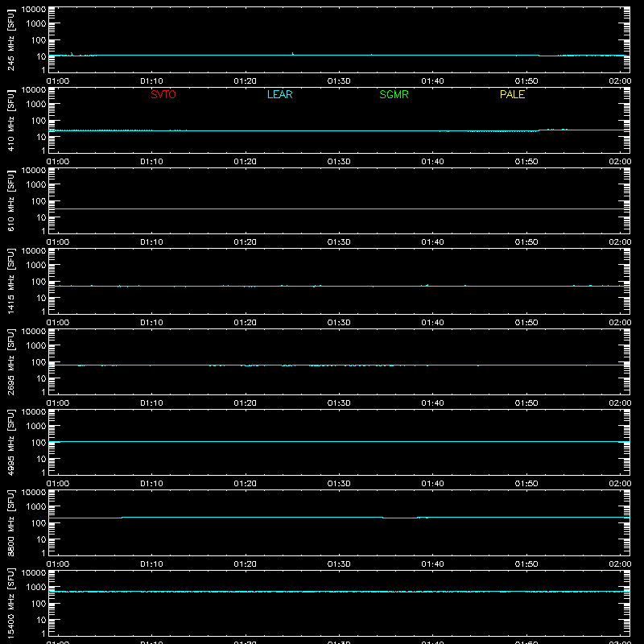
Task: Click the 10 tick value on 1415 MHz axis
Action: [x=41, y=298]
